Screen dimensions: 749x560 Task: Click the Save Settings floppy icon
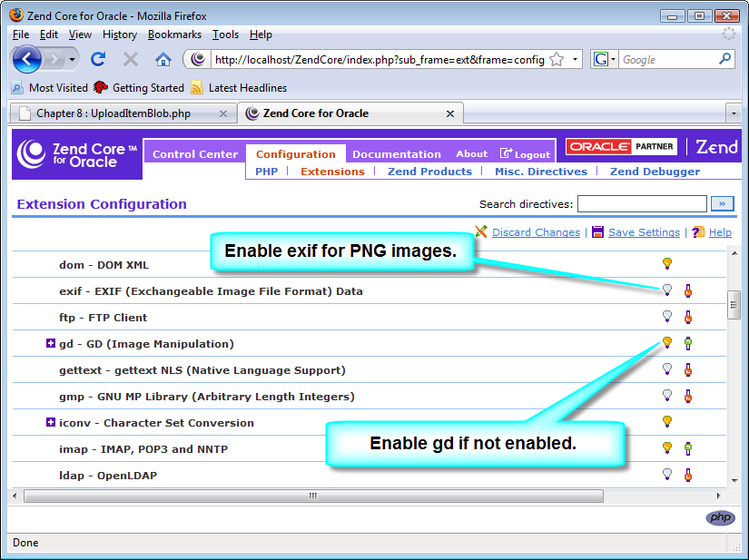coord(597,232)
